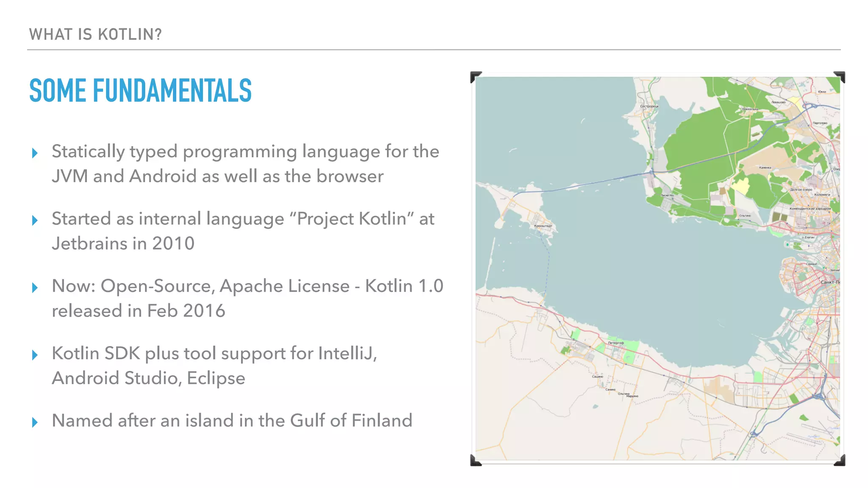Click the bullet arrow beside "Kotlin SDK"
The image size is (868, 488).
click(35, 355)
